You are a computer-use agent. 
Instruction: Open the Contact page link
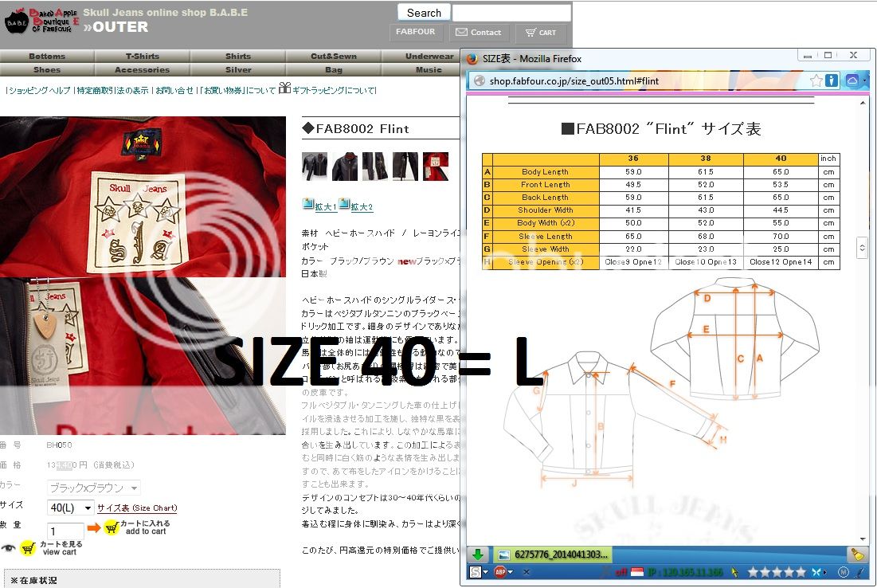click(479, 33)
